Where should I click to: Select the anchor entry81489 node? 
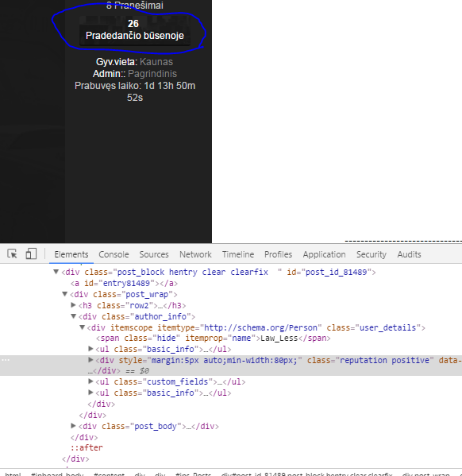pyautogui.click(x=124, y=283)
